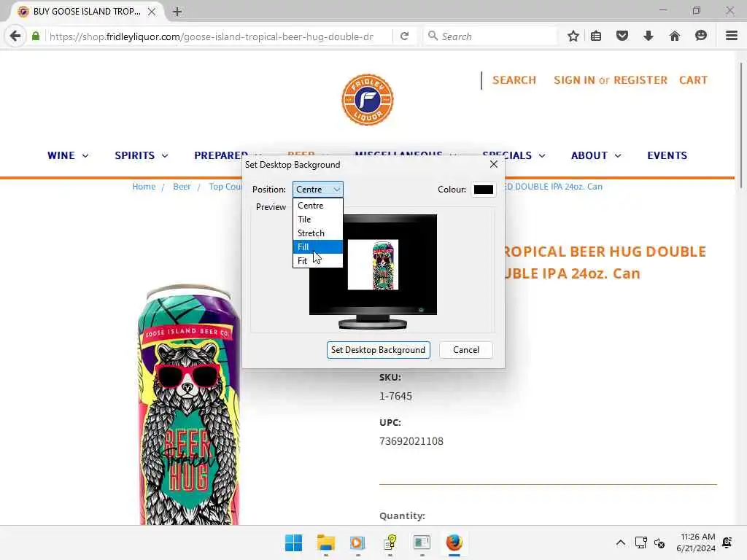The height and width of the screenshot is (560, 747).
Task: Open the downloads arrow icon
Action: click(649, 36)
